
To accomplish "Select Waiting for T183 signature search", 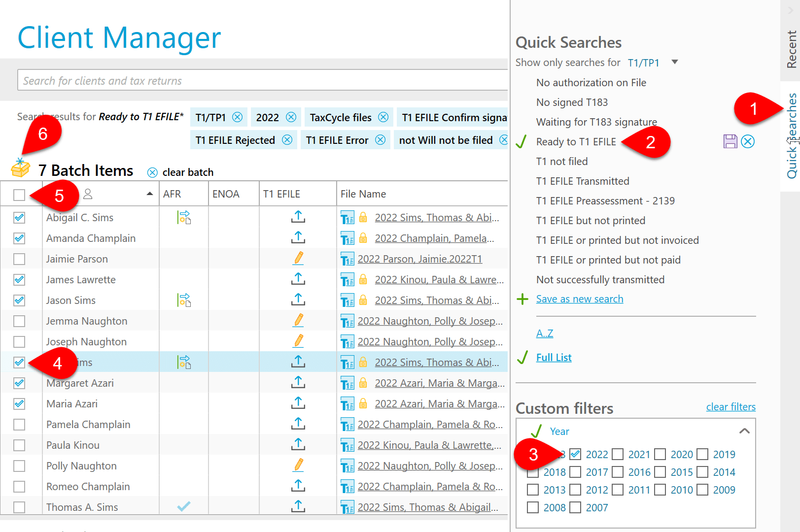I will 596,122.
